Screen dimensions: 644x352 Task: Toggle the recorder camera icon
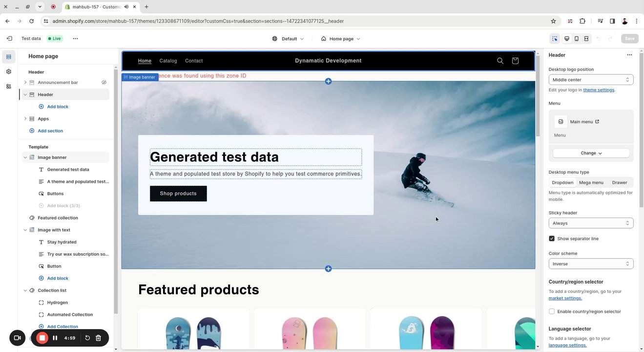click(17, 338)
